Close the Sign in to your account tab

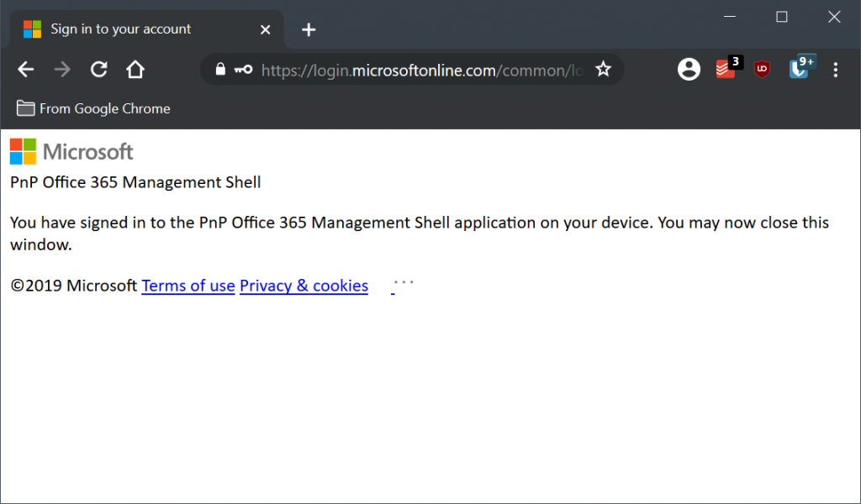tap(265, 29)
